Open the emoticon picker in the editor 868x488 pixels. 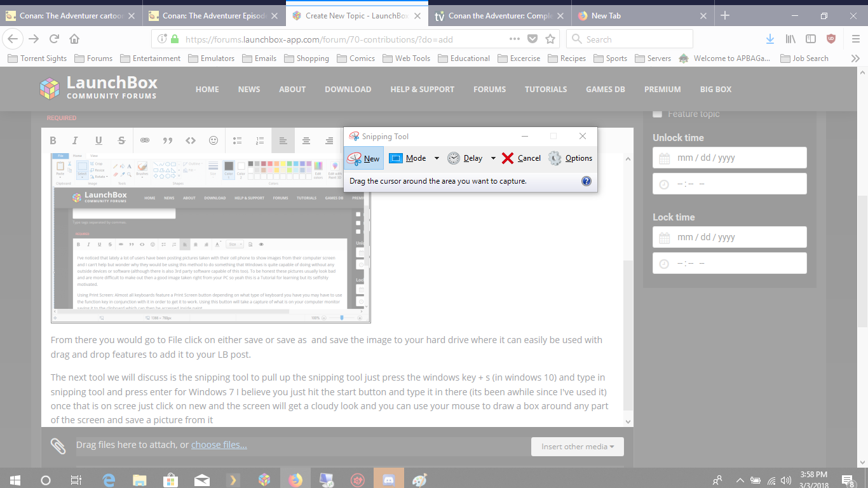point(214,140)
